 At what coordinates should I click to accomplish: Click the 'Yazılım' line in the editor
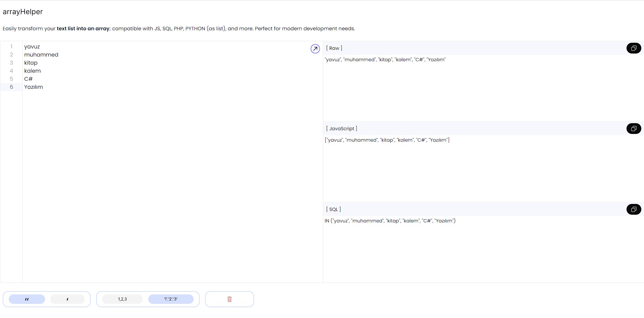coord(34,87)
